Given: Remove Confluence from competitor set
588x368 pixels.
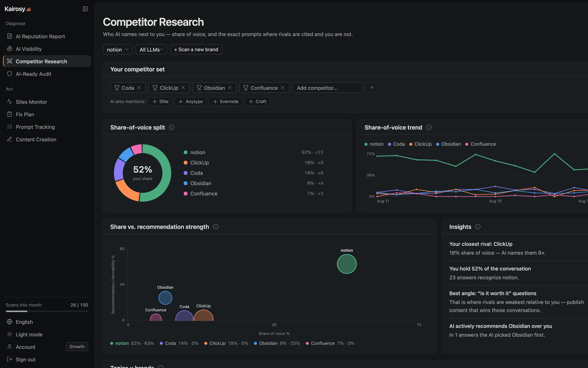Looking at the screenshot, I should click(x=282, y=88).
